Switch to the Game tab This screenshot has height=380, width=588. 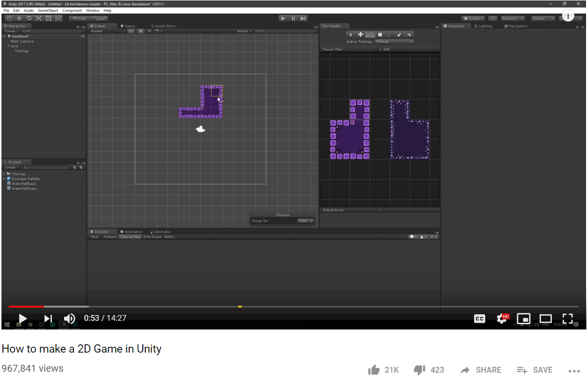tap(128, 26)
